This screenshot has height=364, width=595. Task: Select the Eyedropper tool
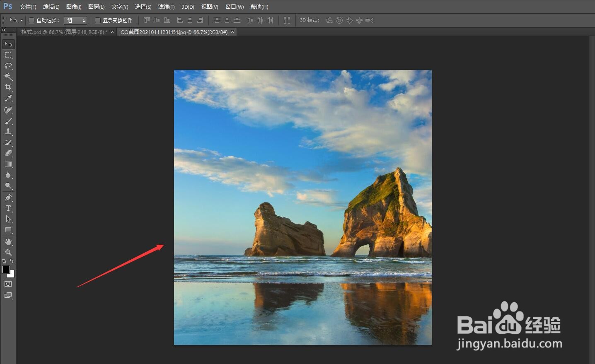pyautogui.click(x=8, y=99)
